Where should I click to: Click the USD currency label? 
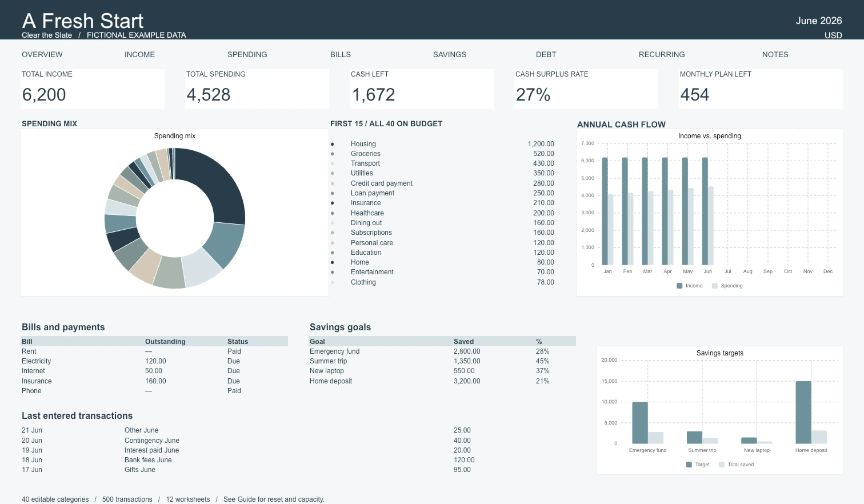[x=833, y=35]
